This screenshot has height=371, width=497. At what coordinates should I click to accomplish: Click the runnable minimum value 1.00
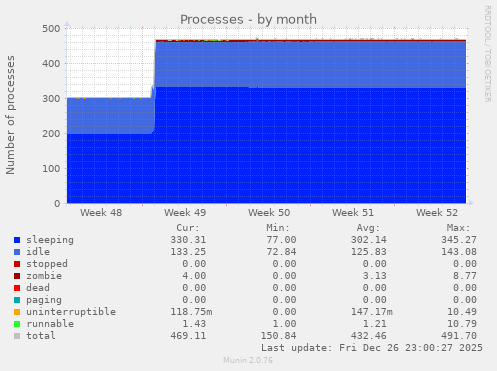(284, 324)
